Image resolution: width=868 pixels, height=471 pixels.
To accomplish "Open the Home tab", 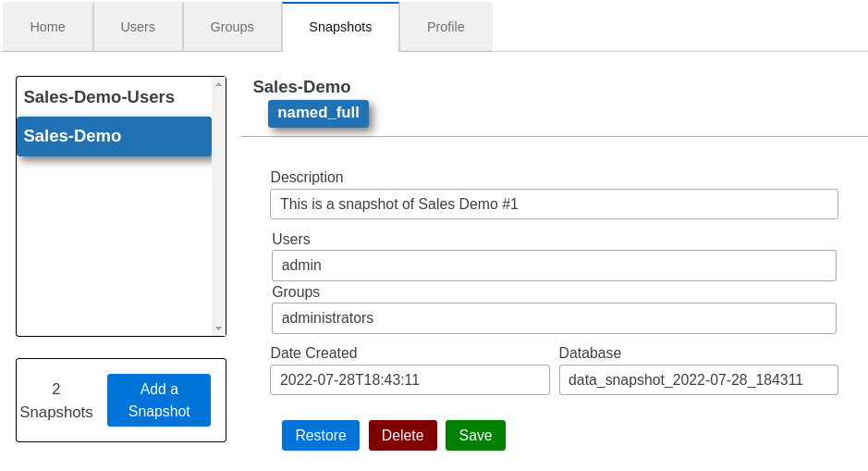I will (48, 27).
